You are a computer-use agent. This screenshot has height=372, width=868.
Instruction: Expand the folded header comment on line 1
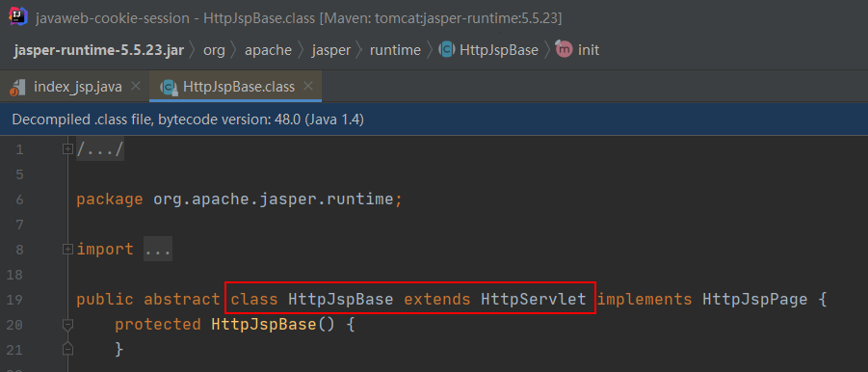point(67,149)
